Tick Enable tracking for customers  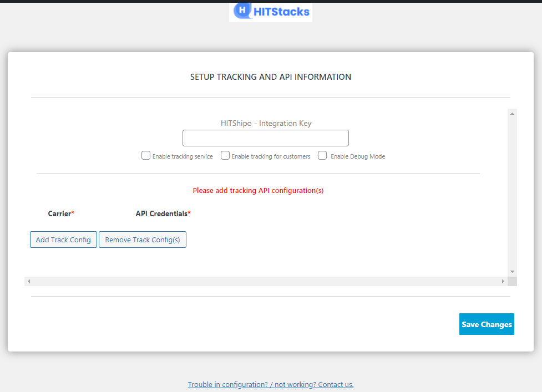225,155
